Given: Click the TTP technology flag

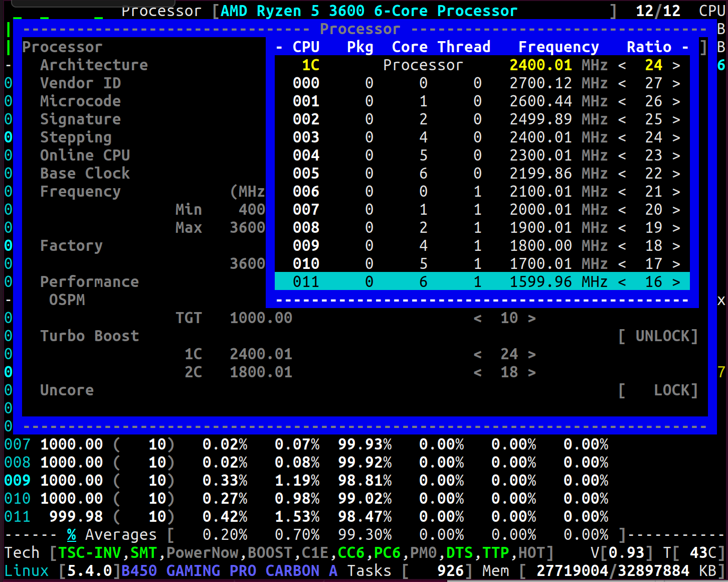Looking at the screenshot, I should (x=495, y=553).
